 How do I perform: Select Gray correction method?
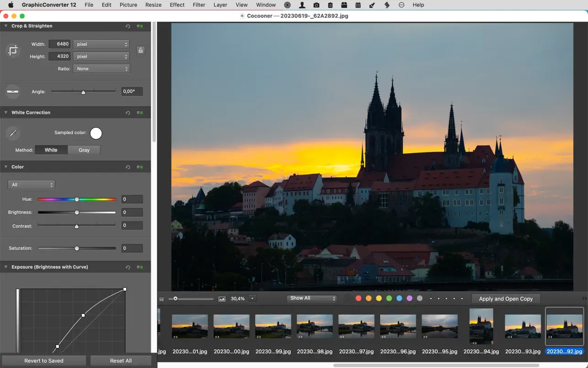pos(84,150)
